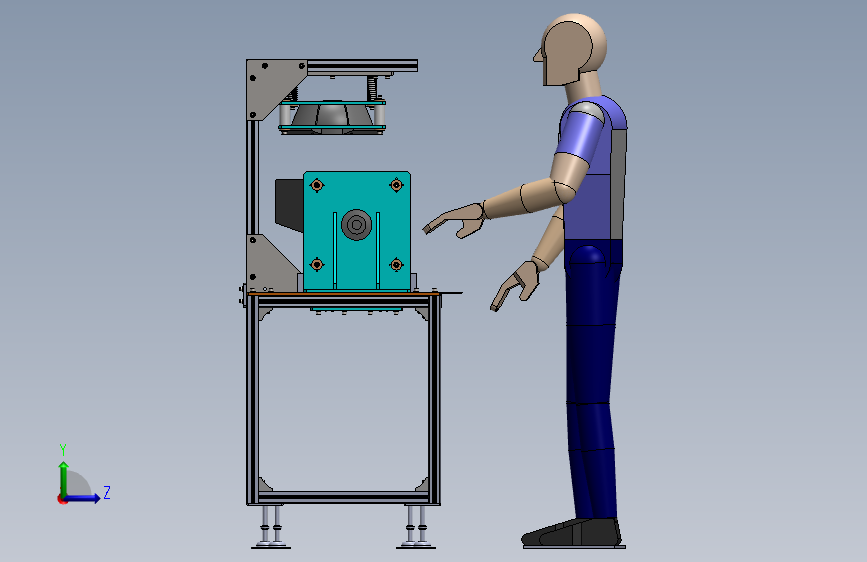Select the mannequin's lower hand

point(514,285)
